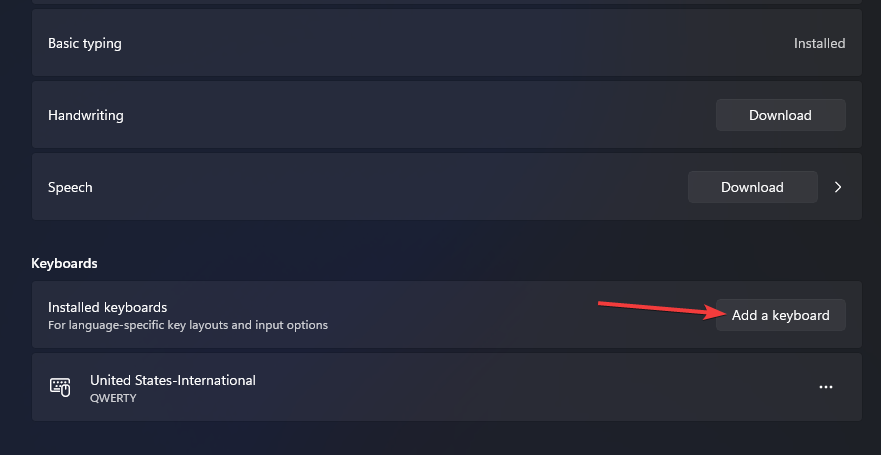Select the Basic typing label
This screenshot has height=455, width=881.
pos(85,44)
